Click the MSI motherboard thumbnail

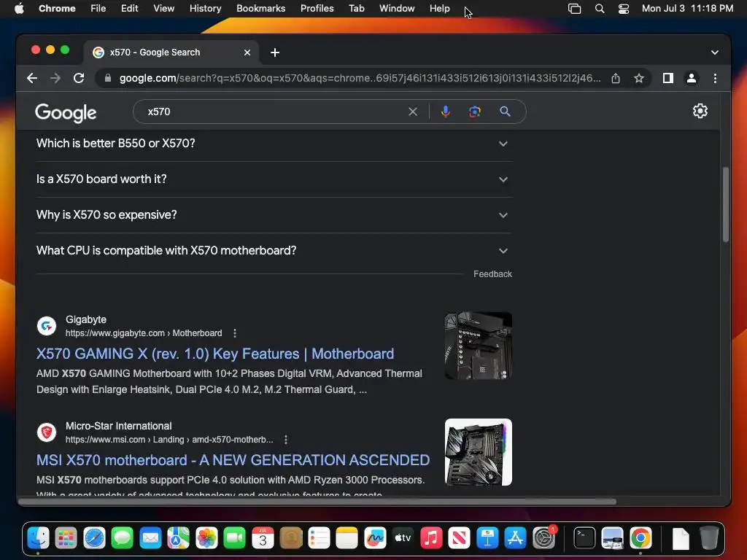pyautogui.click(x=479, y=452)
